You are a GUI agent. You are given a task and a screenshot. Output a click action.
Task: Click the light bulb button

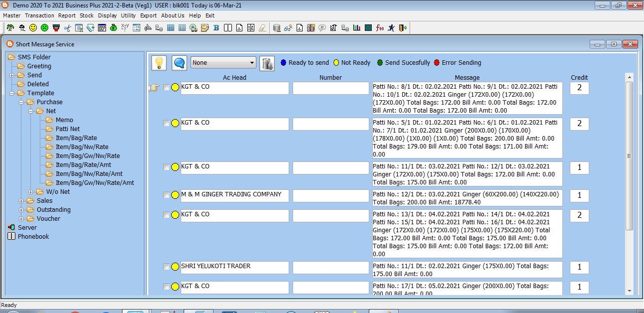click(159, 63)
